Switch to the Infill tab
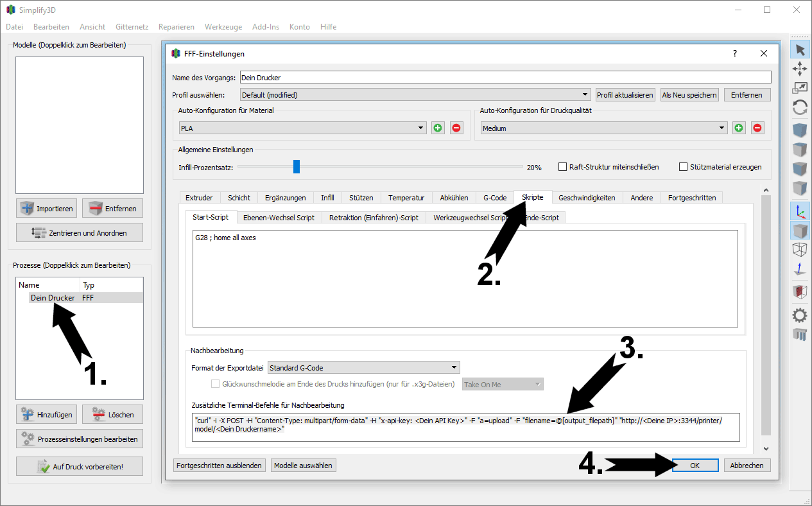The height and width of the screenshot is (506, 812). point(327,198)
